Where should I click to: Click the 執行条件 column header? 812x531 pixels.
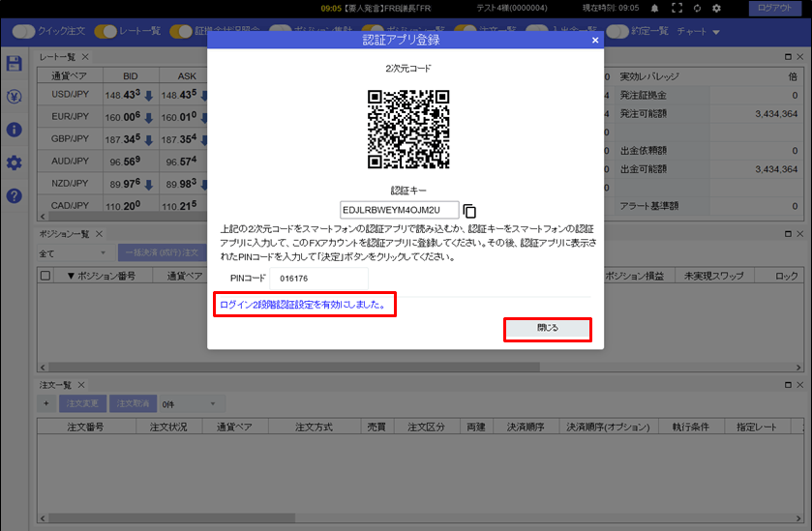[690, 427]
